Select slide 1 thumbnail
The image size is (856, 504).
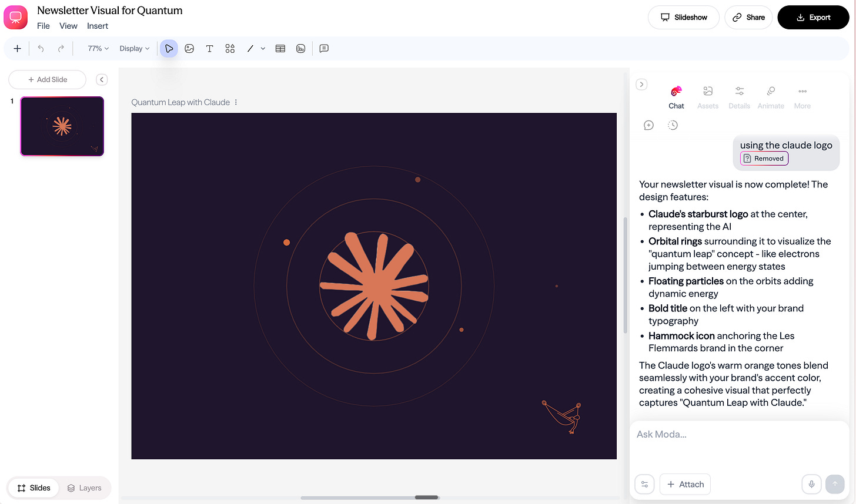coord(62,126)
